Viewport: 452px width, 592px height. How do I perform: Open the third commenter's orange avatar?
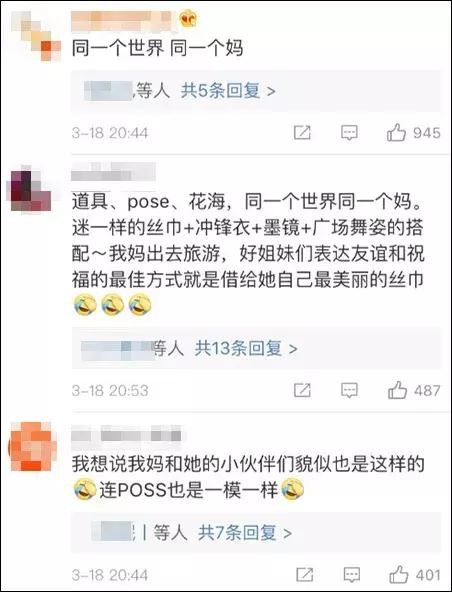[x=33, y=447]
